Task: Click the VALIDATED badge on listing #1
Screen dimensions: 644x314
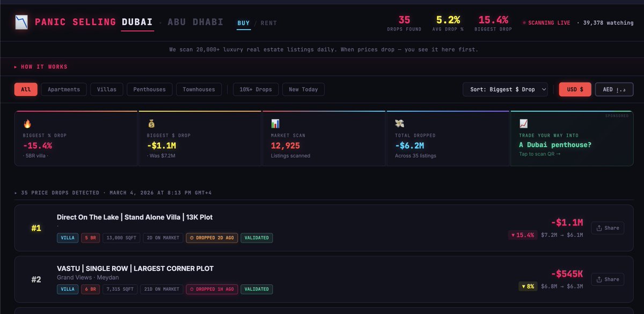Action: click(257, 238)
